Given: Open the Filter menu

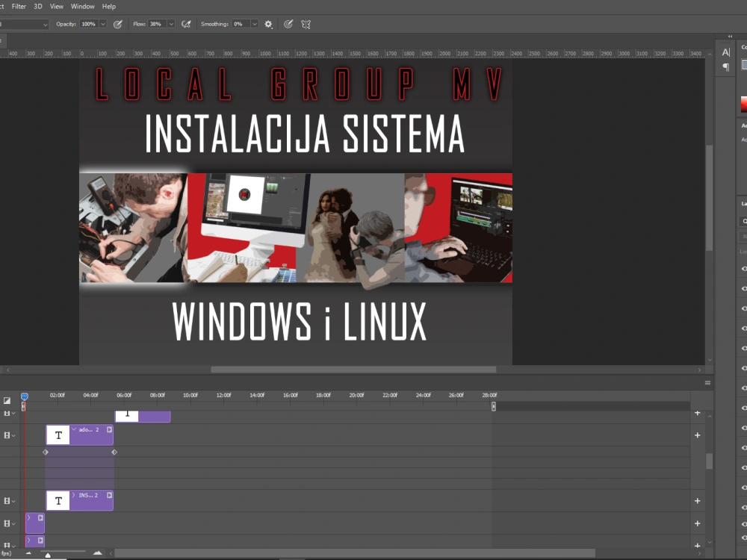Looking at the screenshot, I should coord(19,6).
